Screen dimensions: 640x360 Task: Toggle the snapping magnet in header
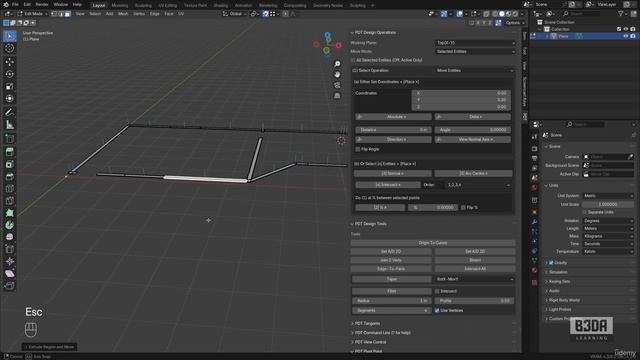266,14
